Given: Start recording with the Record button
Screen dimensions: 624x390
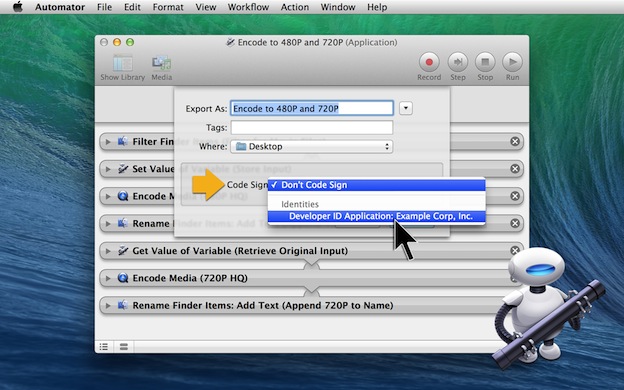Looking at the screenshot, I should [429, 62].
